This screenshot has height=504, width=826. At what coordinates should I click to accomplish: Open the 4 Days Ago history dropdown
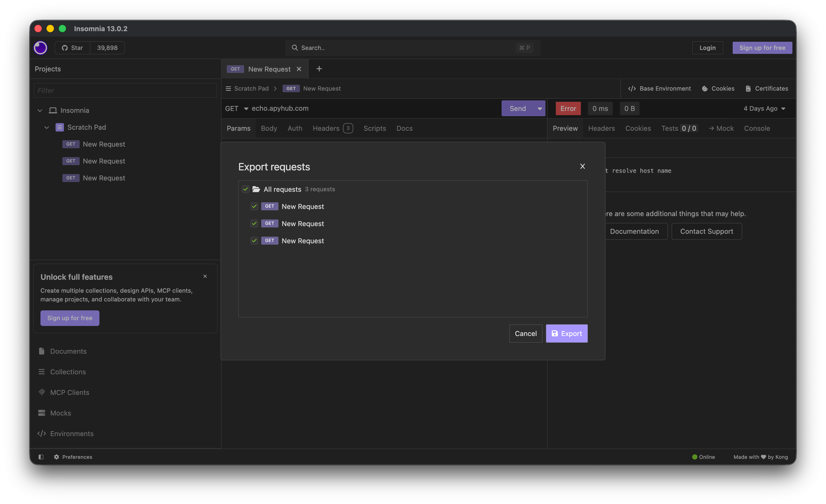click(764, 109)
